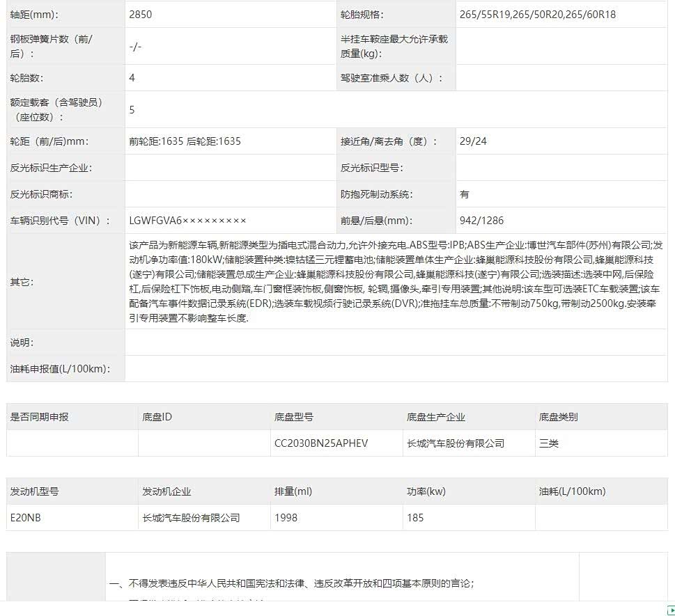This screenshot has height=616, width=675.
Task: Click front/rear overhang value 942/1286
Action: pyautogui.click(x=481, y=221)
